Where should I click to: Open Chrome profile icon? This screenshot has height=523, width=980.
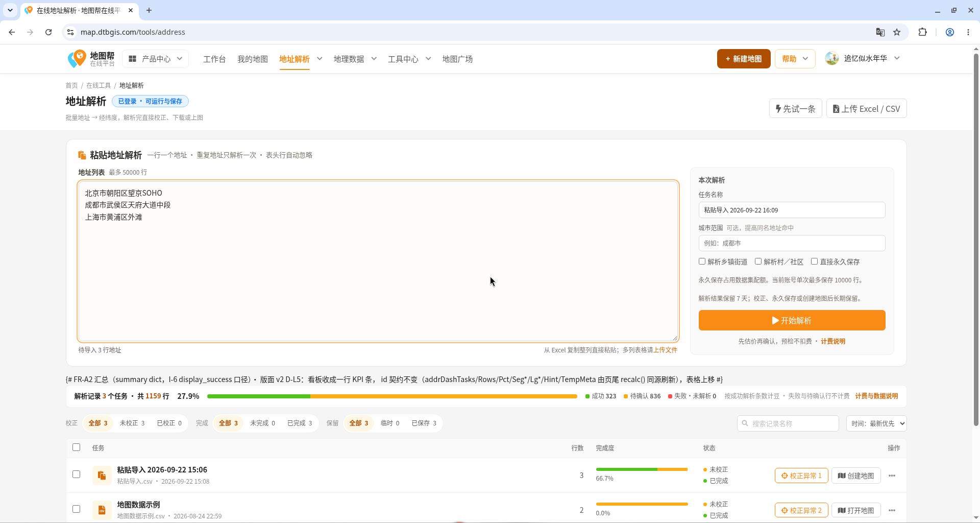click(950, 32)
